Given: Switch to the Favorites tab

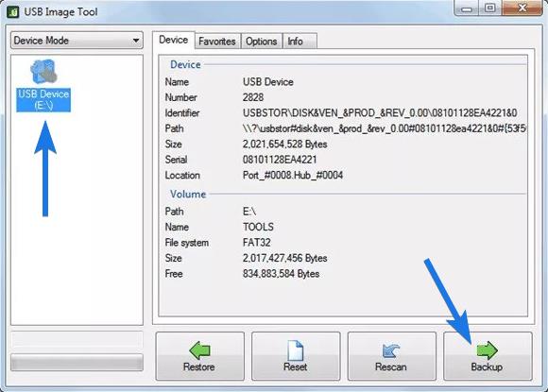Looking at the screenshot, I should (x=217, y=42).
